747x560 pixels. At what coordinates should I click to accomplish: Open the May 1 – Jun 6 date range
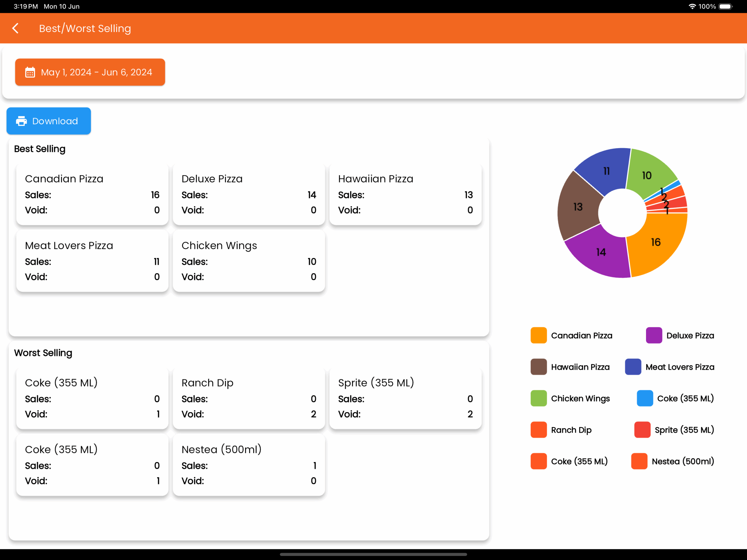coord(90,72)
